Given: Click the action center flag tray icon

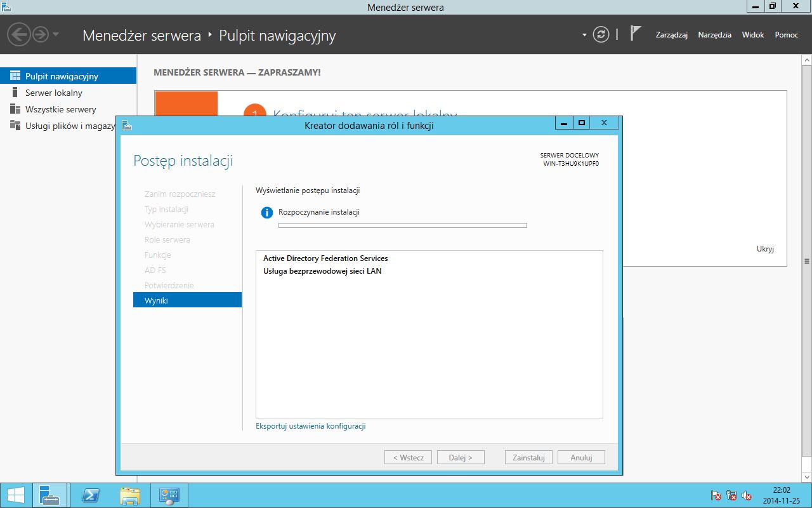Looking at the screenshot, I should point(716,495).
